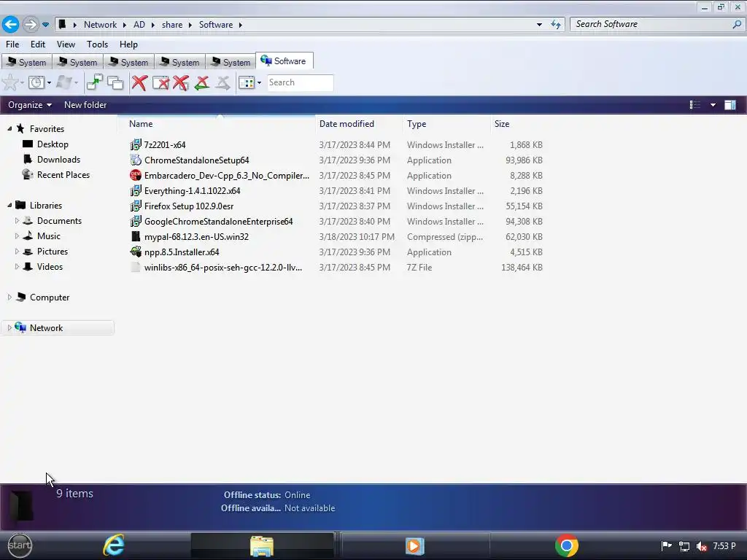Screen dimensions: 747x560
Task: Select Recent Places under Favorites
Action: 63,175
